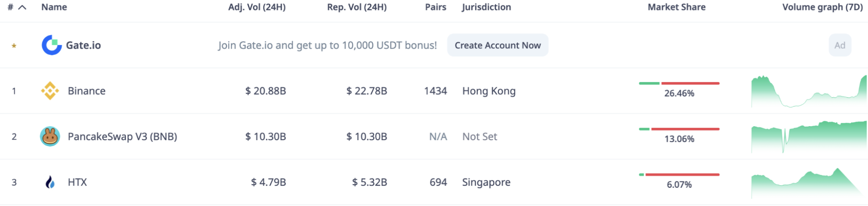Click the Gate.io logo icon

pos(52,45)
